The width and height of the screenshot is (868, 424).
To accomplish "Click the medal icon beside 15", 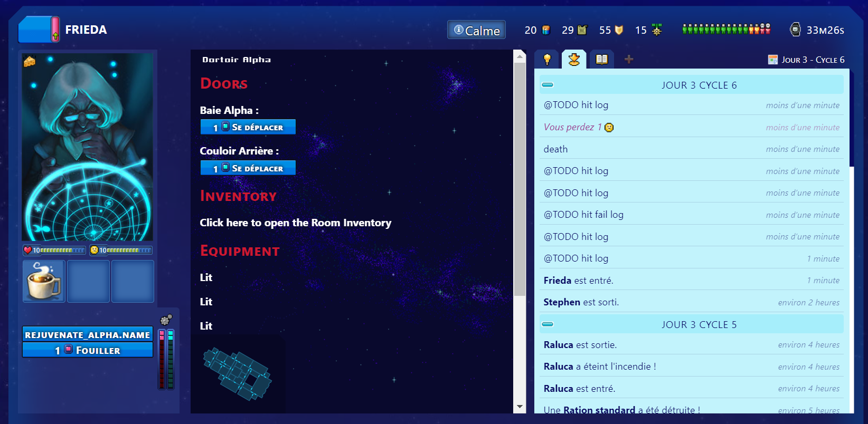I will coord(656,30).
